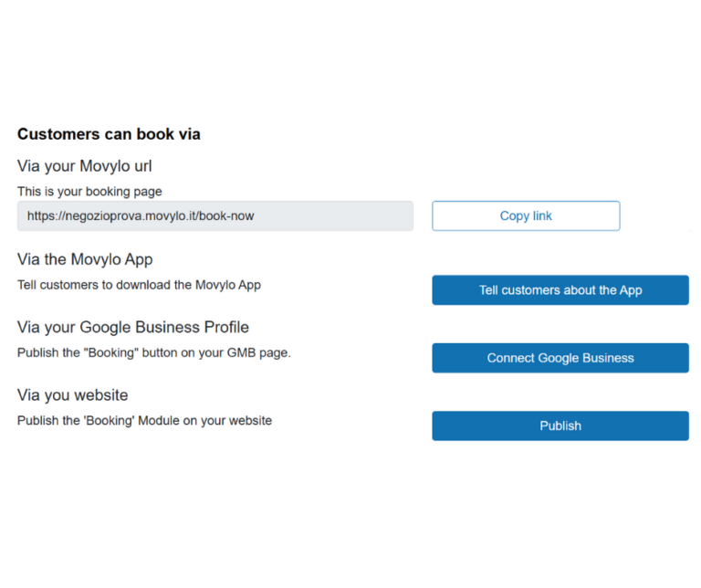
Task: Click "Via your Google Business Profile" subheading
Action: tap(133, 327)
